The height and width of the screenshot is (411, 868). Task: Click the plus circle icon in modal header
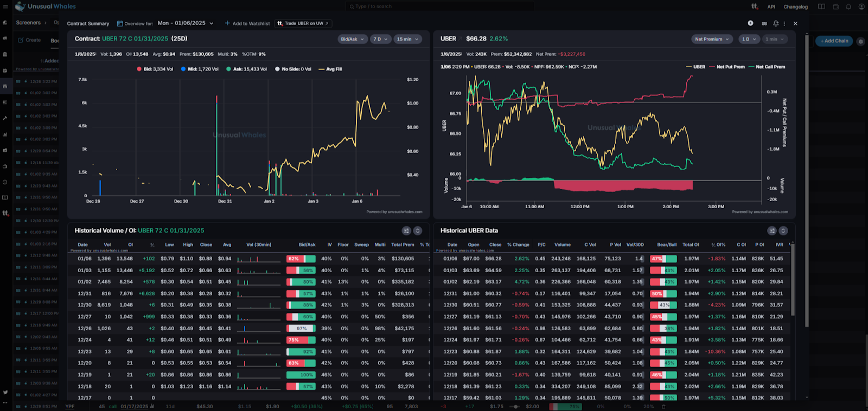coord(750,23)
